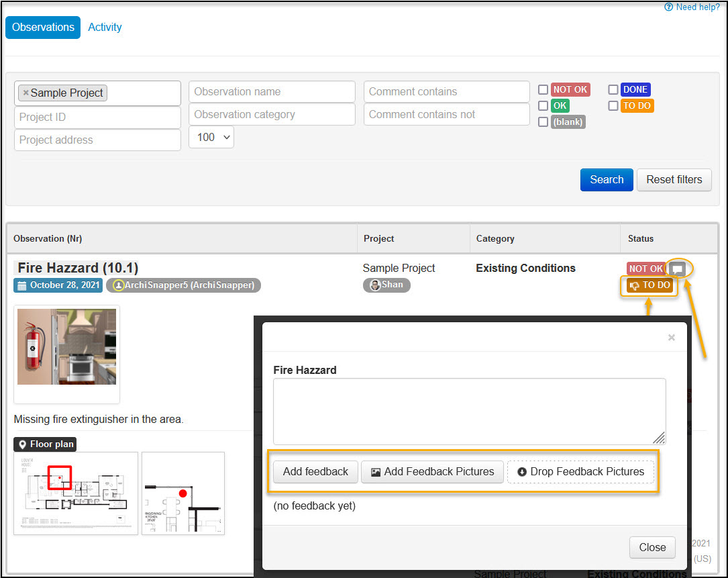Close the feedback dialog with X
This screenshot has width=728, height=578.
pyautogui.click(x=672, y=337)
